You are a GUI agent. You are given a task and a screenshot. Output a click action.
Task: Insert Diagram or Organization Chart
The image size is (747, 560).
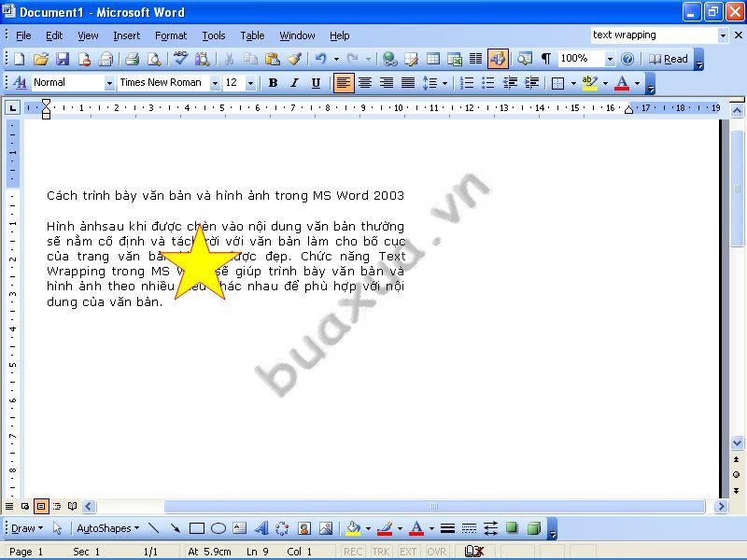tap(282, 528)
